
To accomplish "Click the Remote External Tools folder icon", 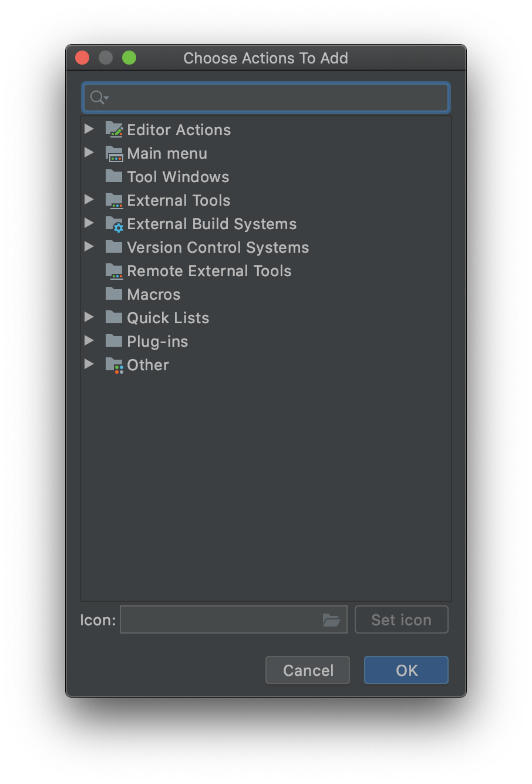I will tap(114, 270).
